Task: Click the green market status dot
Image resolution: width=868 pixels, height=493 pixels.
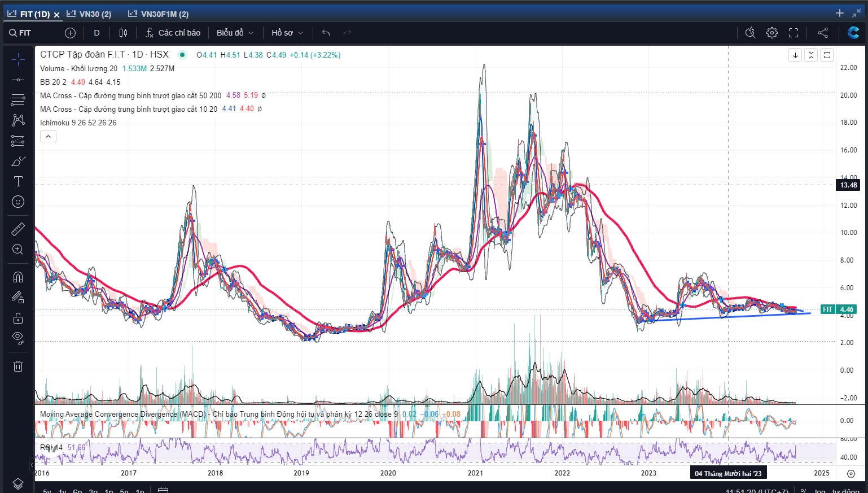Action: pos(182,55)
